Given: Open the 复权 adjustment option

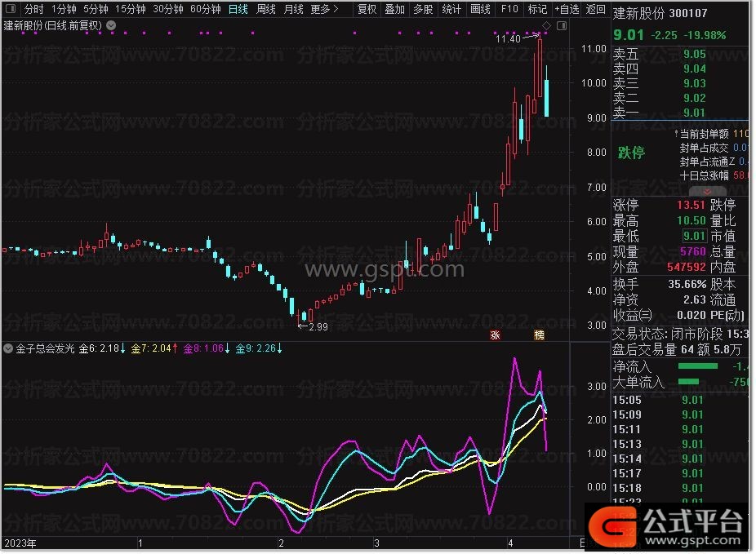Looking at the screenshot, I should coord(367,9).
